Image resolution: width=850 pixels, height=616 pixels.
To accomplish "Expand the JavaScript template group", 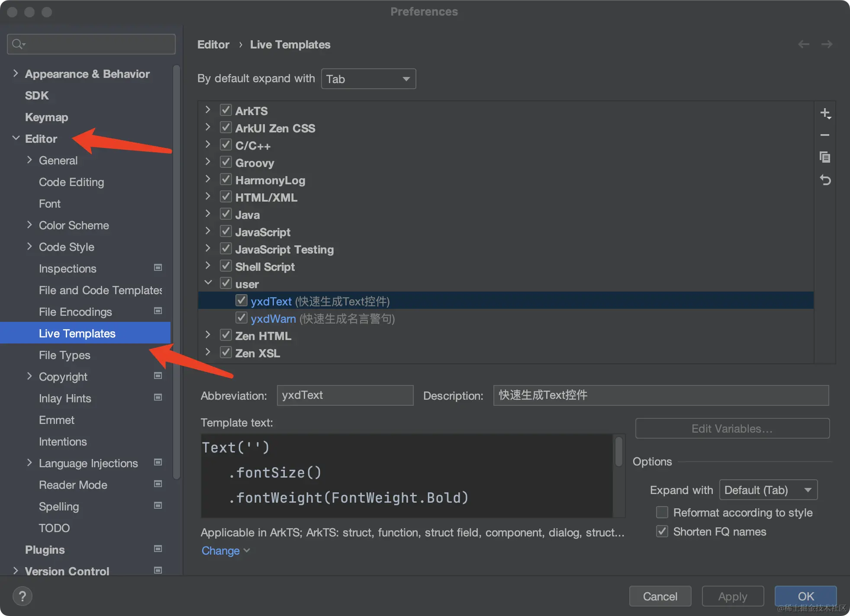I will point(208,231).
